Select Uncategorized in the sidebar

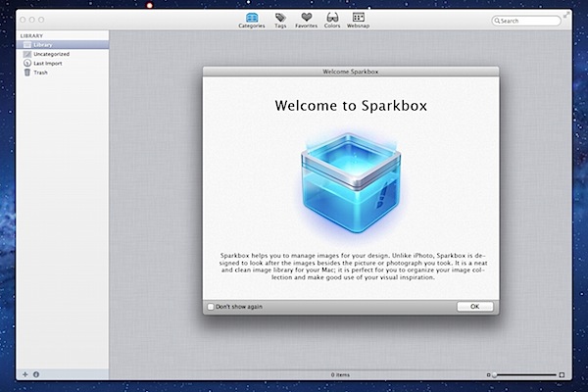pos(63,54)
